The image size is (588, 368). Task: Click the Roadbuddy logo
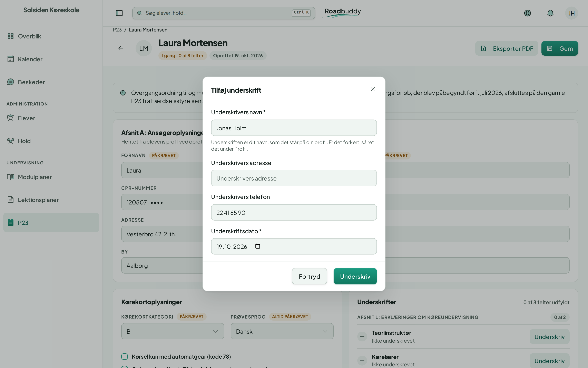(x=343, y=13)
